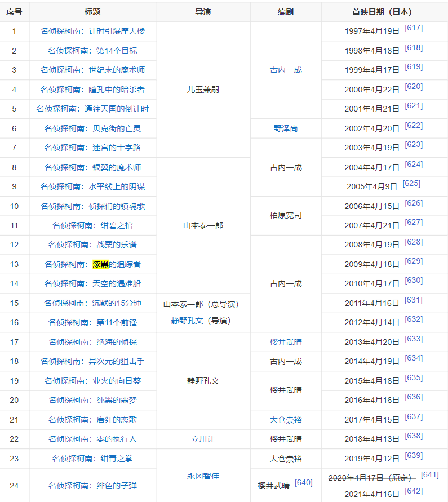The height and width of the screenshot is (502, 448).
Task: Open director link 立川让
Action: (x=203, y=439)
